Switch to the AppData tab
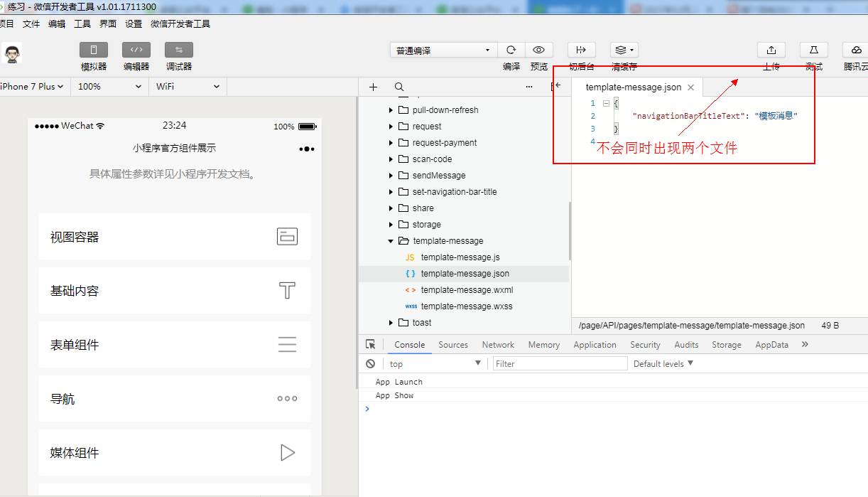Viewport: 868px width, 497px height. pos(772,345)
